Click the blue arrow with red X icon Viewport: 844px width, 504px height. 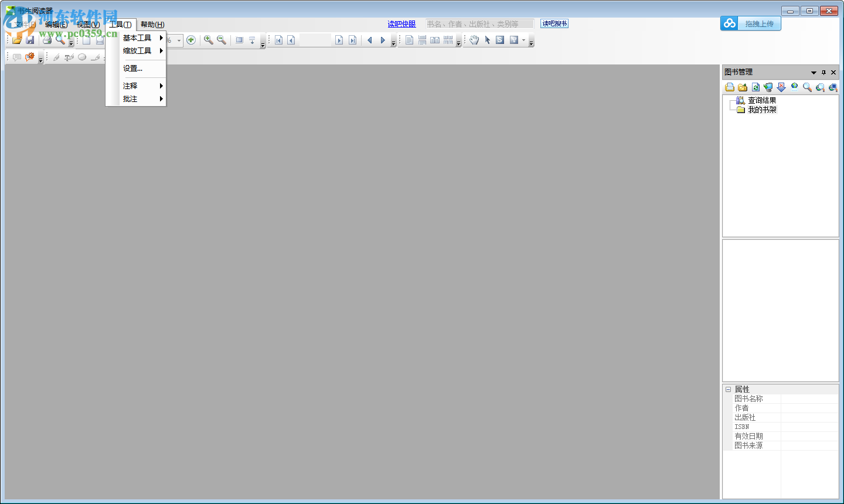pyautogui.click(x=781, y=87)
